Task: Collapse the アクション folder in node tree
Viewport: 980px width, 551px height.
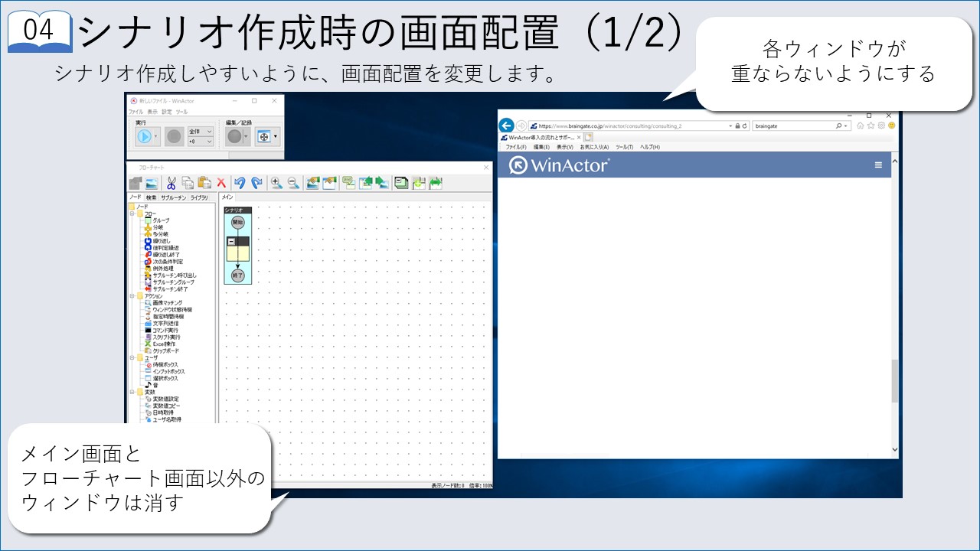Action: [x=132, y=295]
